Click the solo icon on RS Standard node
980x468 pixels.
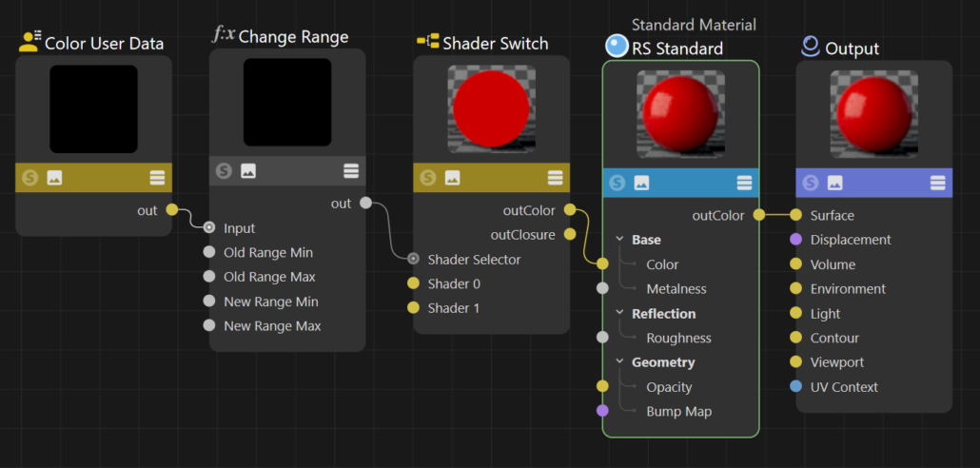point(617,183)
